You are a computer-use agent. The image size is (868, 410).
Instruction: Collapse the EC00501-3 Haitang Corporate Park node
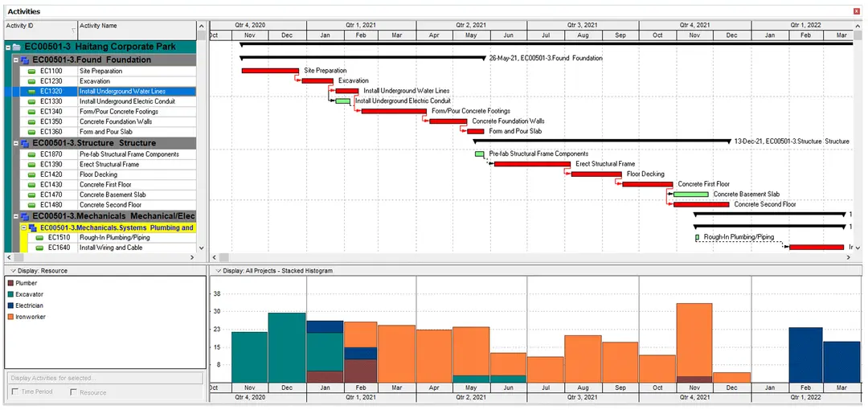tap(8, 47)
